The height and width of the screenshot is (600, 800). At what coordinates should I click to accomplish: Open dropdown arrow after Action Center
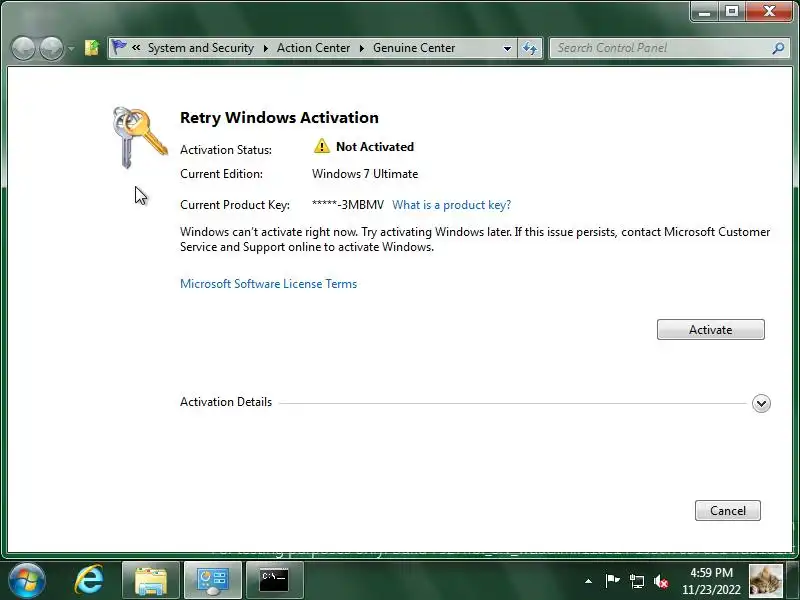tap(362, 48)
